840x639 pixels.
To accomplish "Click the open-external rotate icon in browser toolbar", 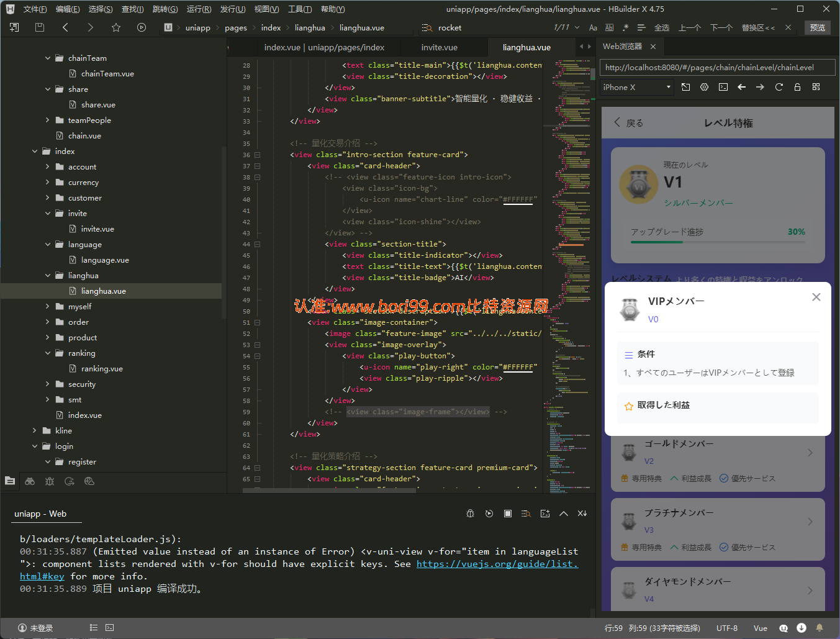I will click(x=686, y=87).
